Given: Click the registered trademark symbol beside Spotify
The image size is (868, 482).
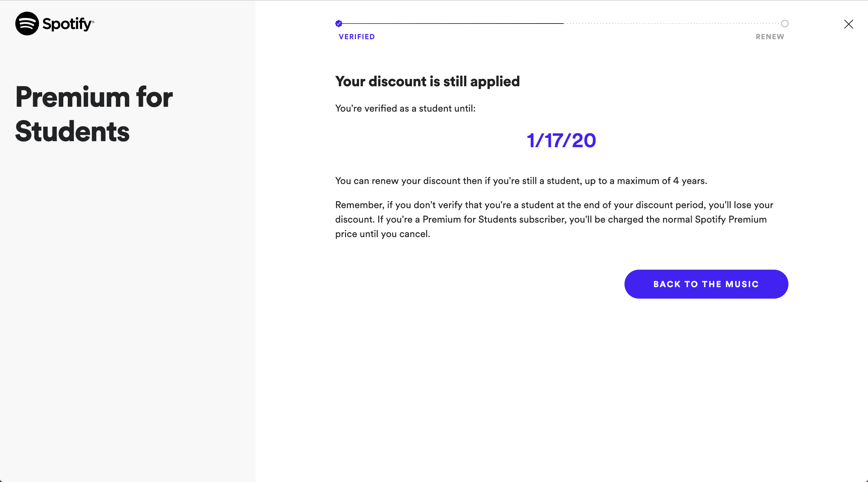Looking at the screenshot, I should (x=93, y=22).
